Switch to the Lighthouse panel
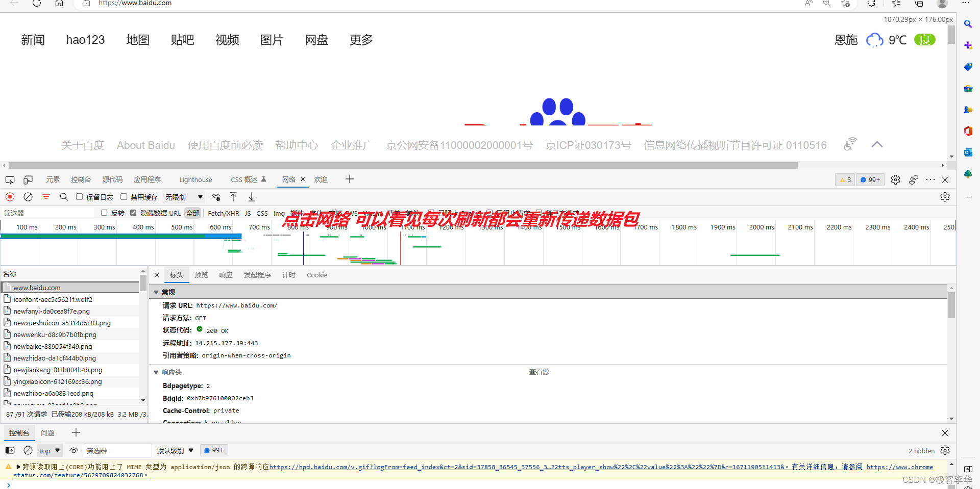980x489 pixels. [195, 179]
